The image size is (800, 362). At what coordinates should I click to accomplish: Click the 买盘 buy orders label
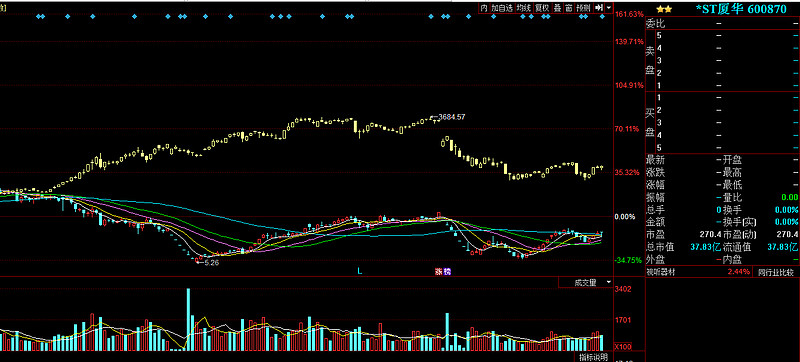[x=650, y=122]
